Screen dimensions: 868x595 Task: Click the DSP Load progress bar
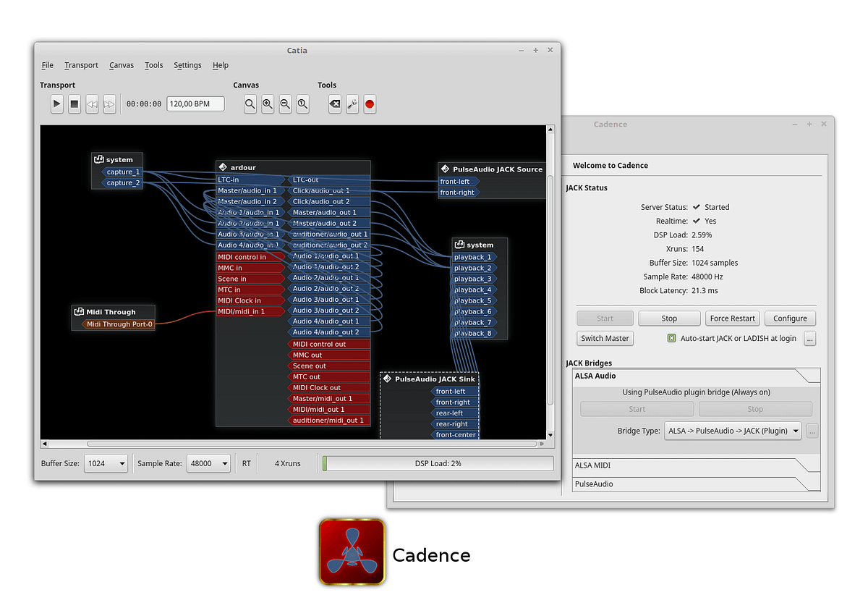438,463
